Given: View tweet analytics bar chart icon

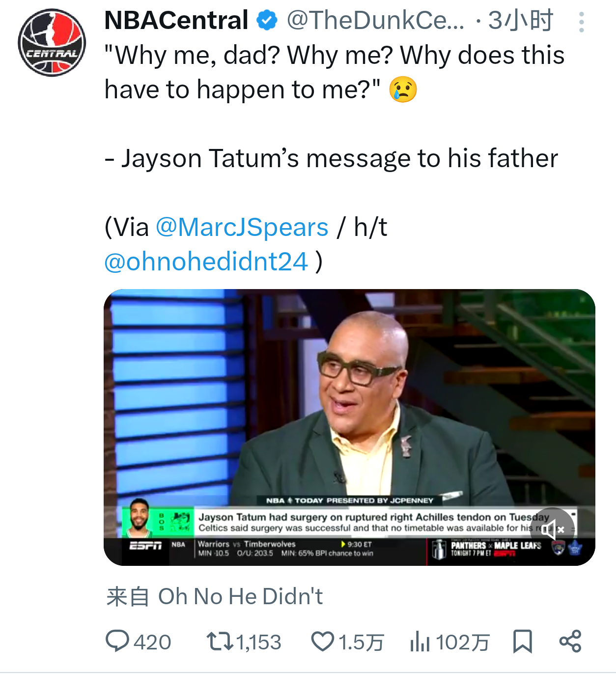Looking at the screenshot, I should [x=420, y=642].
